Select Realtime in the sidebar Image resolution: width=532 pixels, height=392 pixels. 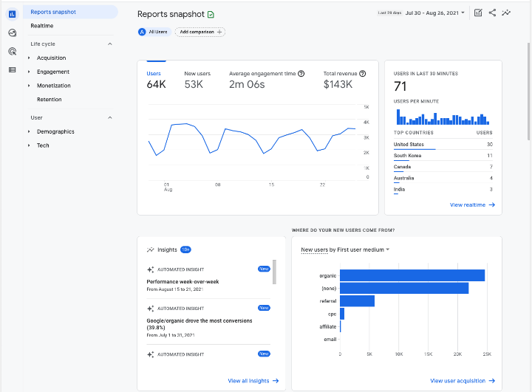click(x=42, y=26)
